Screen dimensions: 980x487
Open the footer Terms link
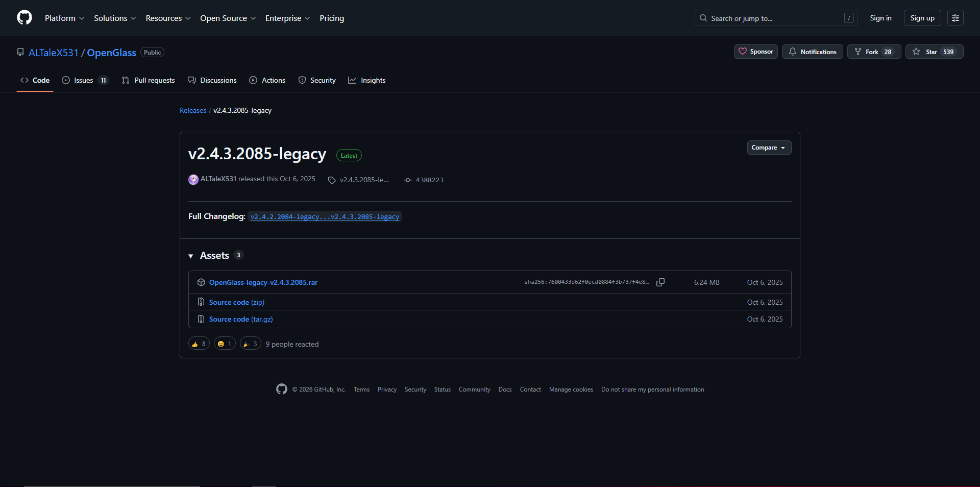[361, 389]
